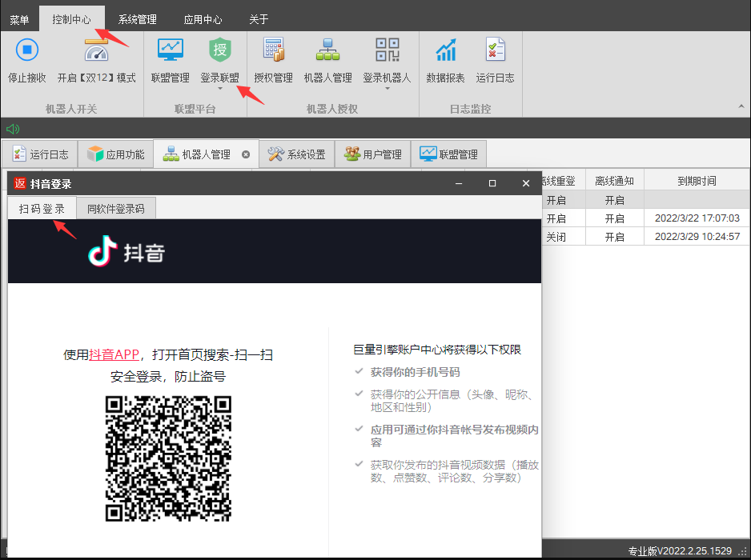Click the 应用可通过你抖音帐号发布视频内容 permission text
This screenshot has height=560, width=751.
pos(455,435)
